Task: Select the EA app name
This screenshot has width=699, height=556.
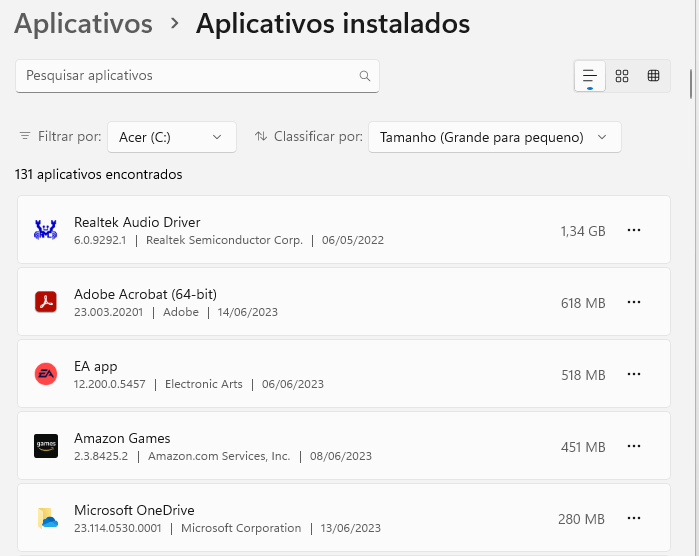Action: [x=95, y=367]
